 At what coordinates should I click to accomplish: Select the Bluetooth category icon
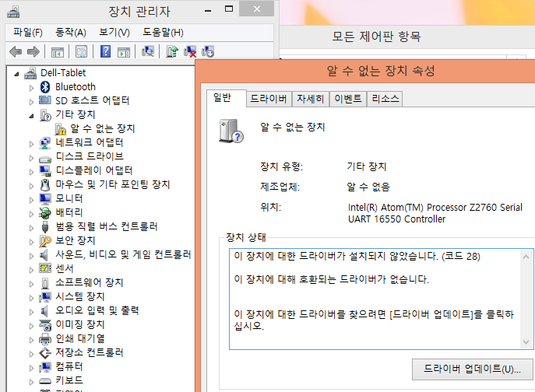pos(45,87)
